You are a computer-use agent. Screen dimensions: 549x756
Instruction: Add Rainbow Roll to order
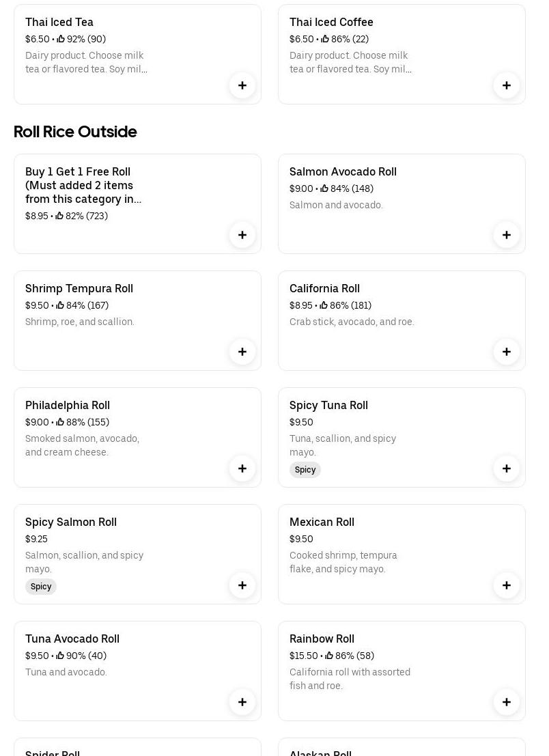[507, 702]
